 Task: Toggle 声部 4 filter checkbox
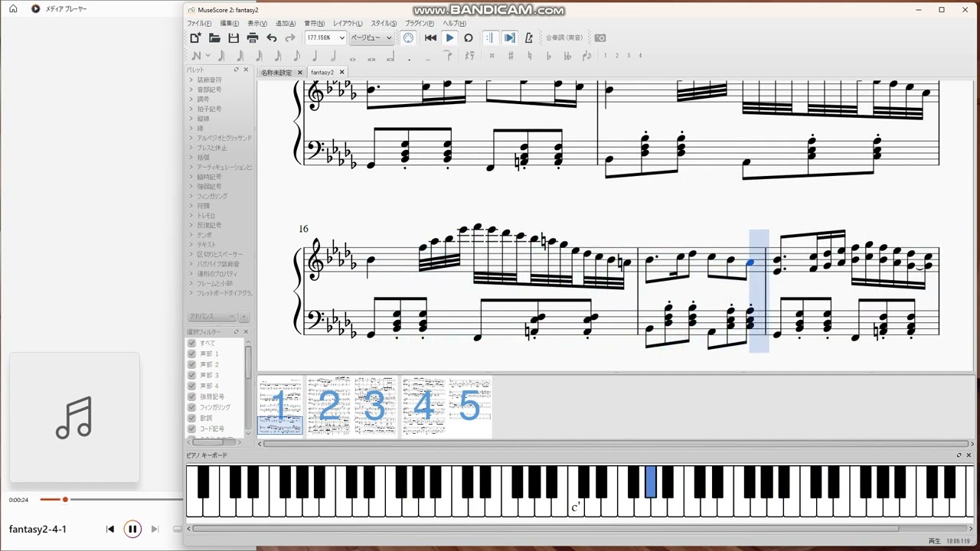click(192, 386)
